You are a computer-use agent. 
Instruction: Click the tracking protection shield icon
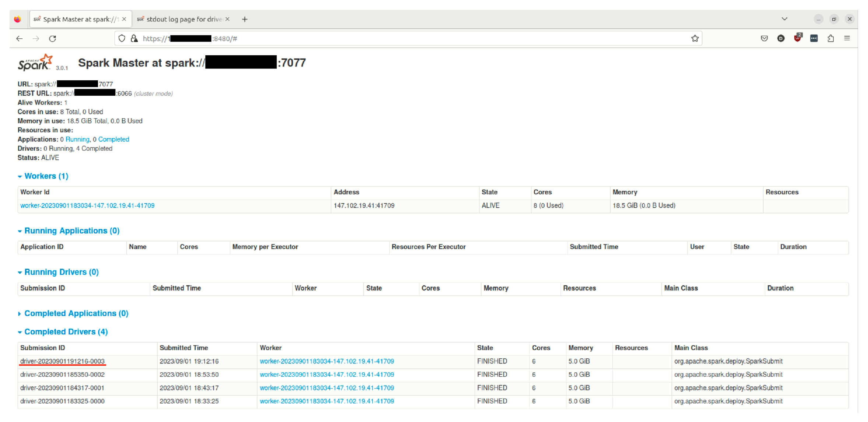122,38
